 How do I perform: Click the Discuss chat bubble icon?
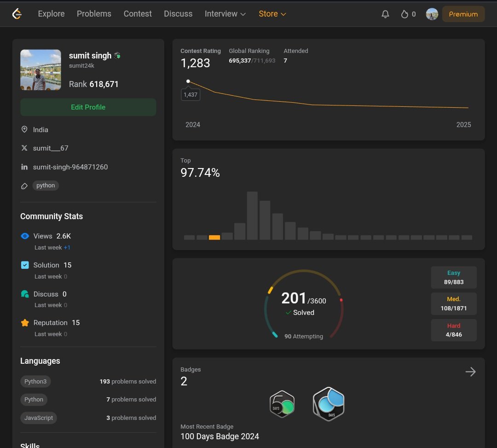(x=25, y=294)
